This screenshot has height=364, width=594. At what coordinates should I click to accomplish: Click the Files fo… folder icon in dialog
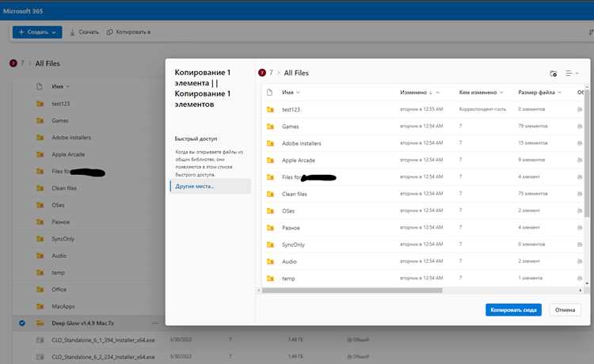(270, 177)
